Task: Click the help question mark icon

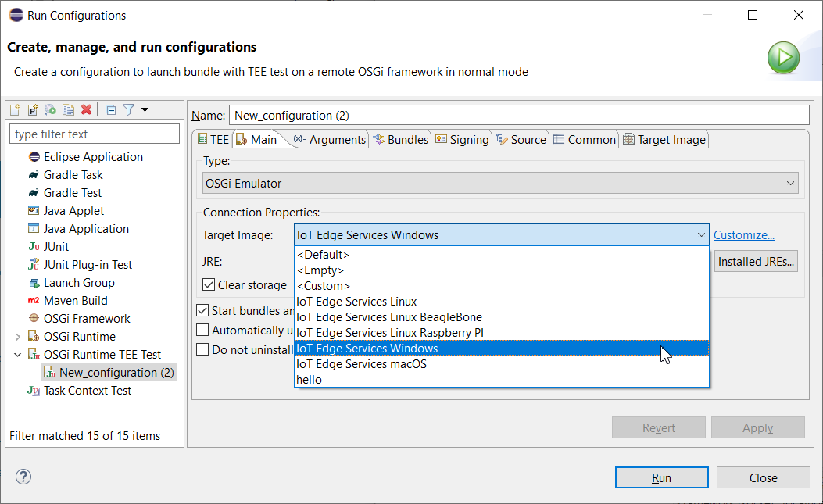Action: click(x=23, y=477)
